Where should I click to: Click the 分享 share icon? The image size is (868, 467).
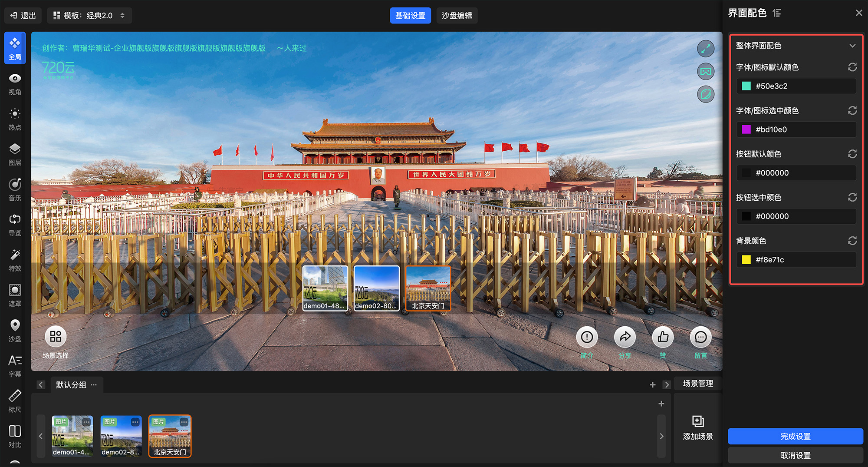[625, 337]
